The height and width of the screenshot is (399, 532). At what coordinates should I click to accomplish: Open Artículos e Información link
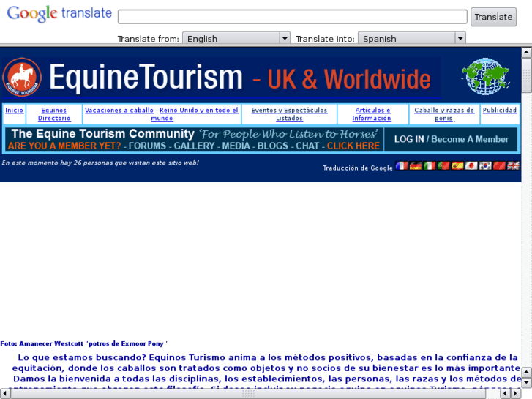tap(372, 114)
